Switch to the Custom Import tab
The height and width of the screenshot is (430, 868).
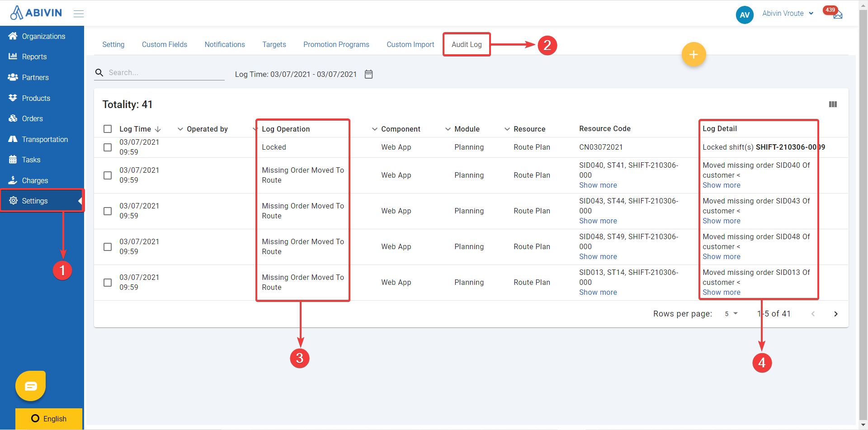point(410,44)
